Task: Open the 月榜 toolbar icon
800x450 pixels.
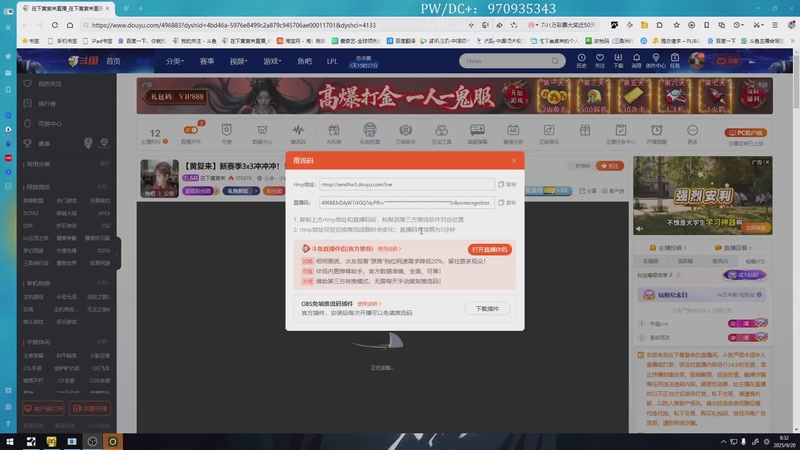Action: coord(227,134)
